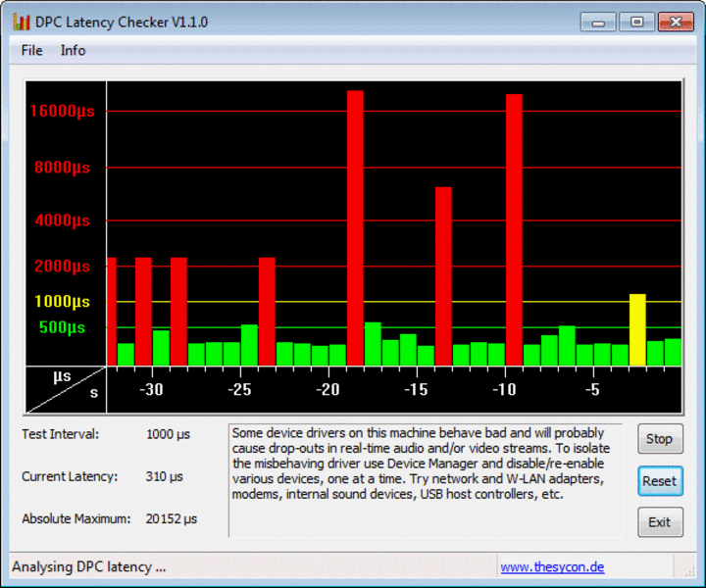Open the Info menu
Screen dimensions: 706x588
[73, 50]
